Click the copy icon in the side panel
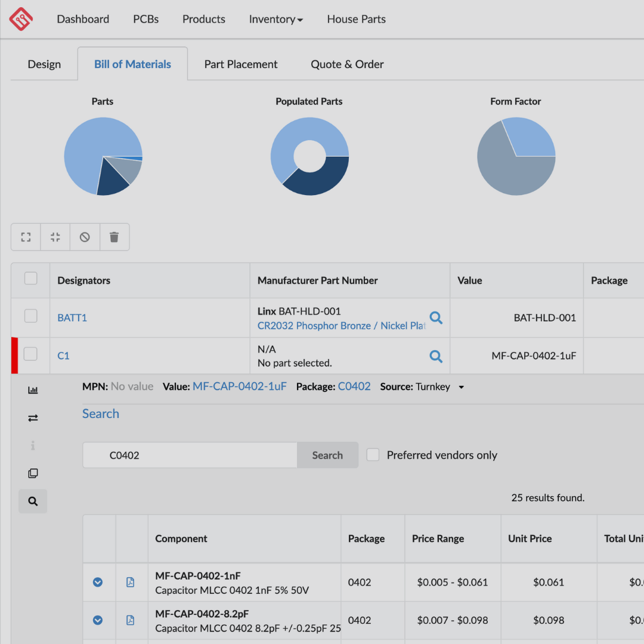Image resolution: width=644 pixels, height=644 pixels. click(33, 473)
